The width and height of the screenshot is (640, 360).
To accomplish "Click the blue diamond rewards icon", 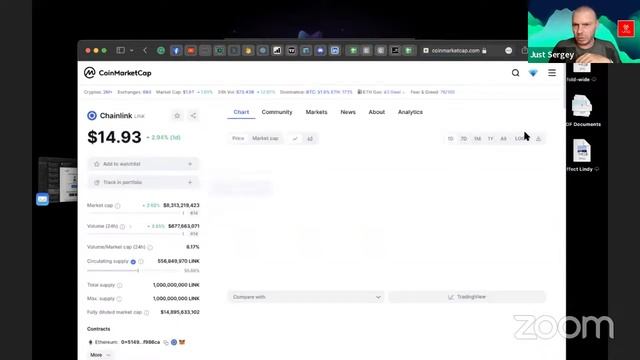I will coord(533,73).
